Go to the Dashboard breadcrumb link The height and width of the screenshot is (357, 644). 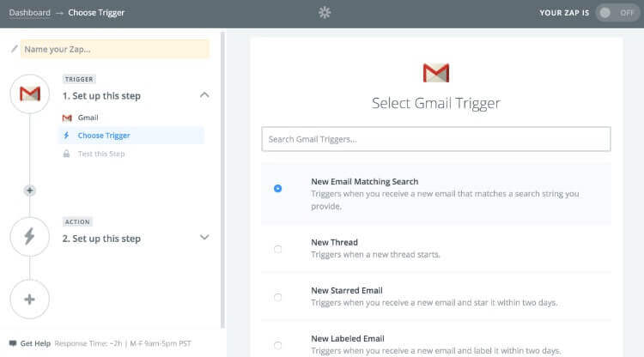[29, 13]
